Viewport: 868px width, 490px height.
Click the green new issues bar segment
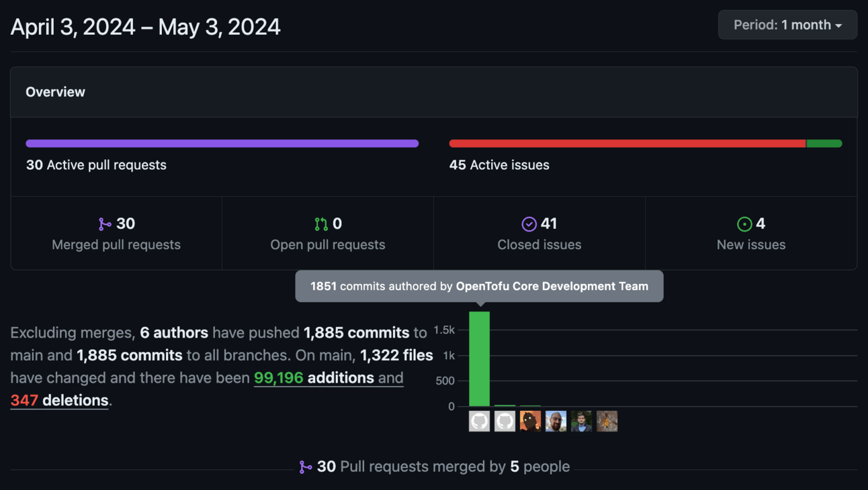pos(824,144)
